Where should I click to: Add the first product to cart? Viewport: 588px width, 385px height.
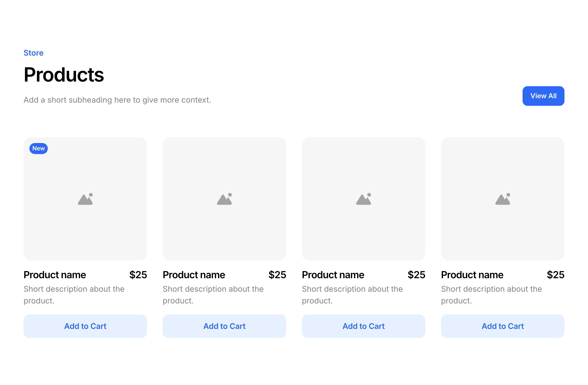pos(85,326)
